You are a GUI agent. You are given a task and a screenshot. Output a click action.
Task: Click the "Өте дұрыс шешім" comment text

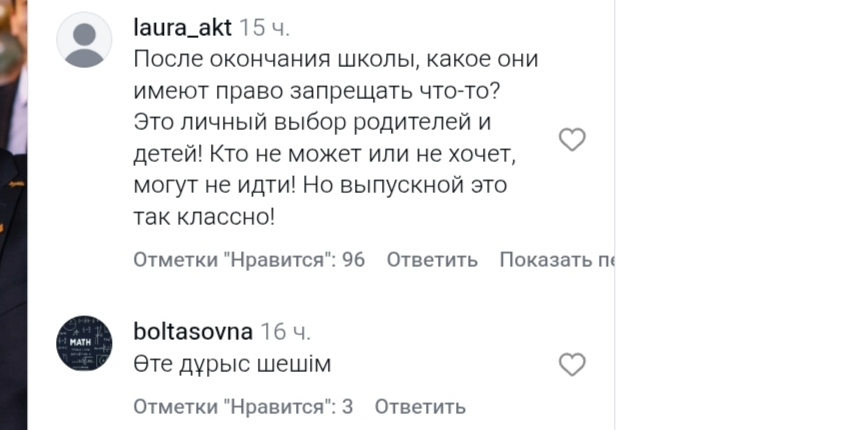232,365
